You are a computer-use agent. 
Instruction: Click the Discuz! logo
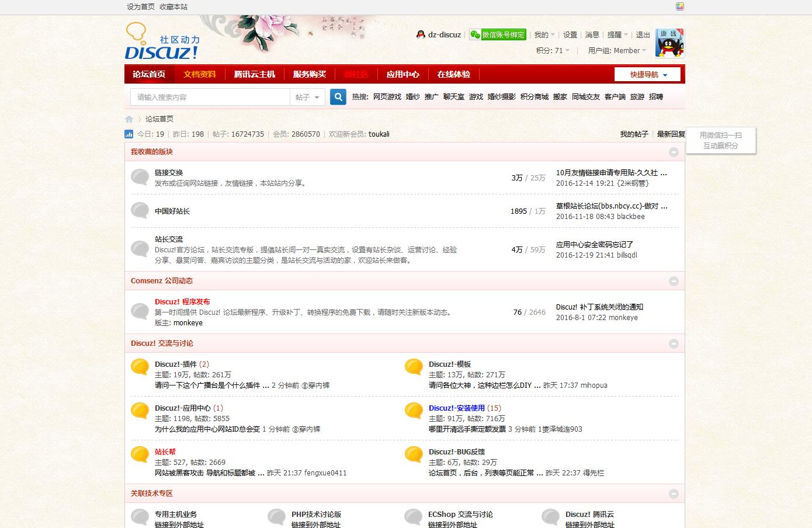coord(162,42)
